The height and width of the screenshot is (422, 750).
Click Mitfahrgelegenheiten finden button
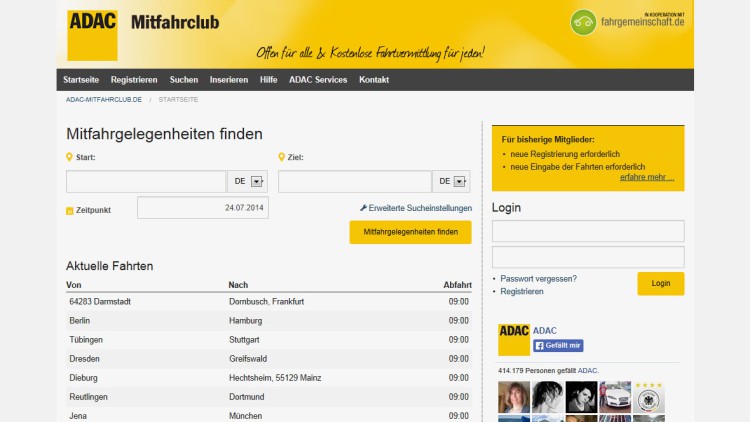[x=410, y=232]
